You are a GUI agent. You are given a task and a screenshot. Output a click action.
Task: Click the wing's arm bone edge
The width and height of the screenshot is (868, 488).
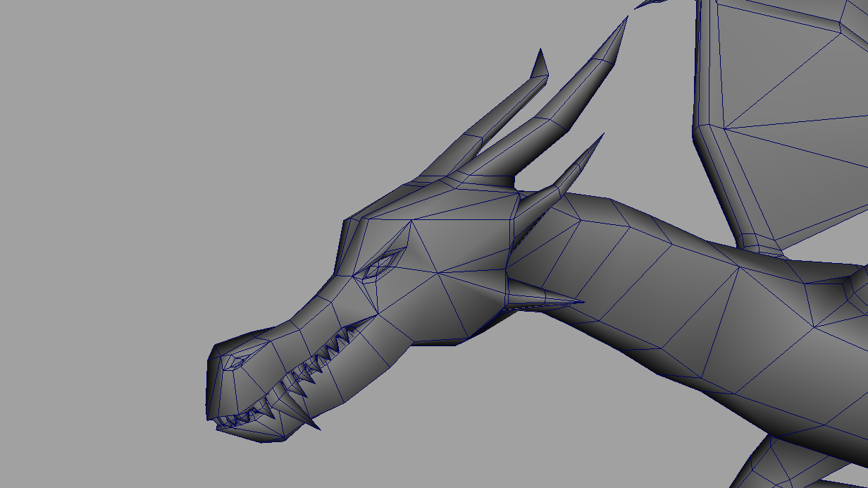click(713, 162)
